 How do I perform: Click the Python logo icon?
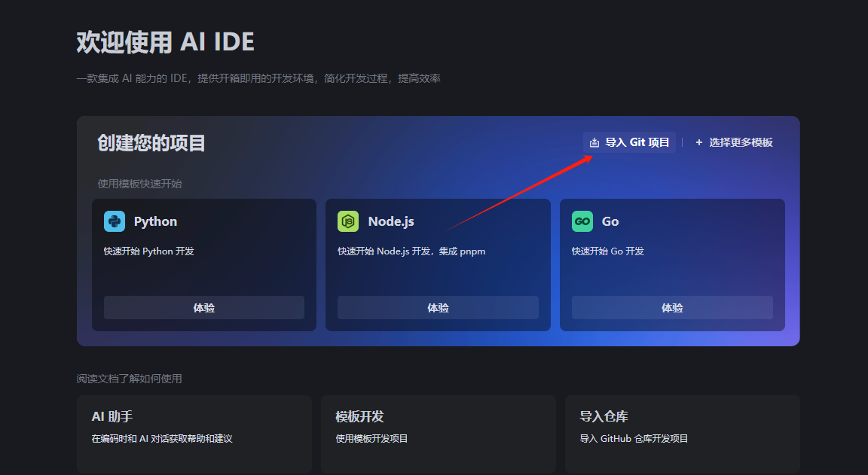[x=115, y=221]
